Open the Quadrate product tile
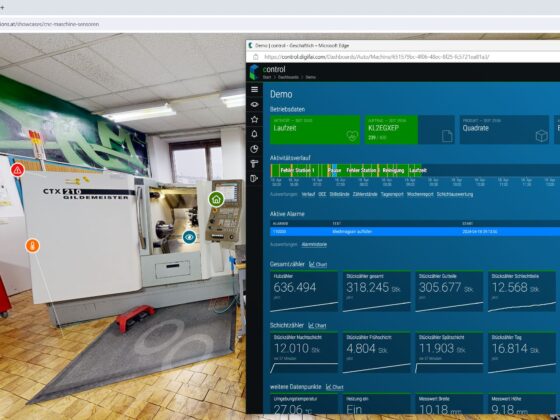Screen dimensions: 560x420 (504, 130)
